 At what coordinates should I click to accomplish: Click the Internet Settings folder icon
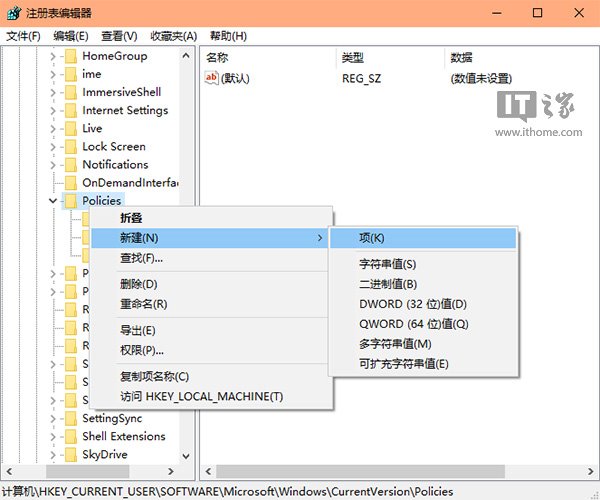[71, 111]
